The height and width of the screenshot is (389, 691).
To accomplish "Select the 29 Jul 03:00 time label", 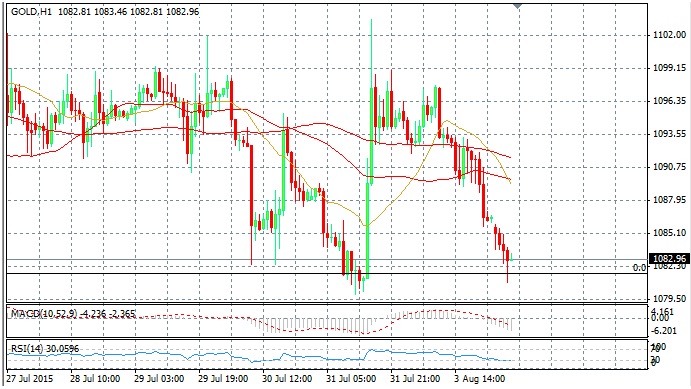I will click(159, 379).
